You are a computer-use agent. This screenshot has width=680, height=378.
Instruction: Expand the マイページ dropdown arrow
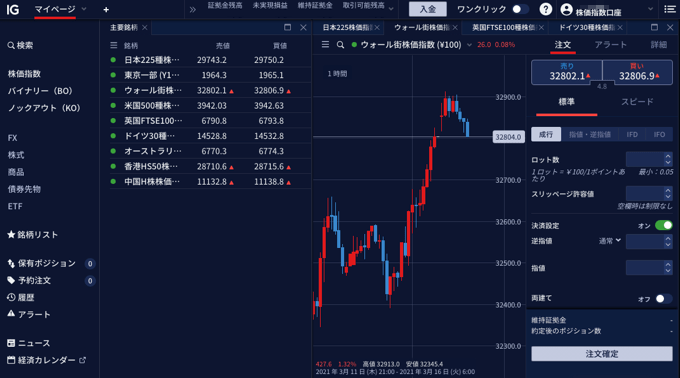[x=84, y=9]
